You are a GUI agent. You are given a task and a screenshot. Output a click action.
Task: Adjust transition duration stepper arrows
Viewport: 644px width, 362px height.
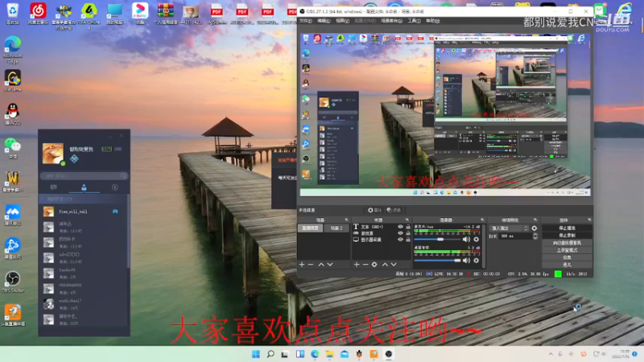535,237
